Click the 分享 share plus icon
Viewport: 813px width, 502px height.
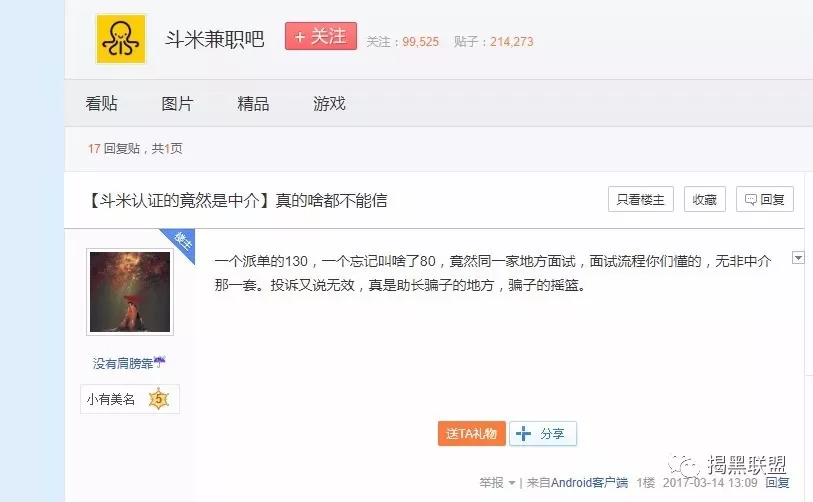[x=524, y=434]
